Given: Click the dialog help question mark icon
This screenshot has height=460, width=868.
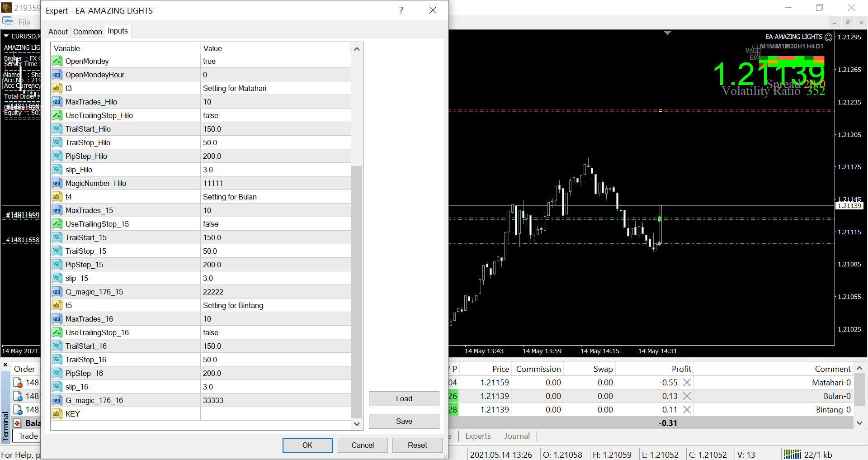Looking at the screenshot, I should coord(401,10).
